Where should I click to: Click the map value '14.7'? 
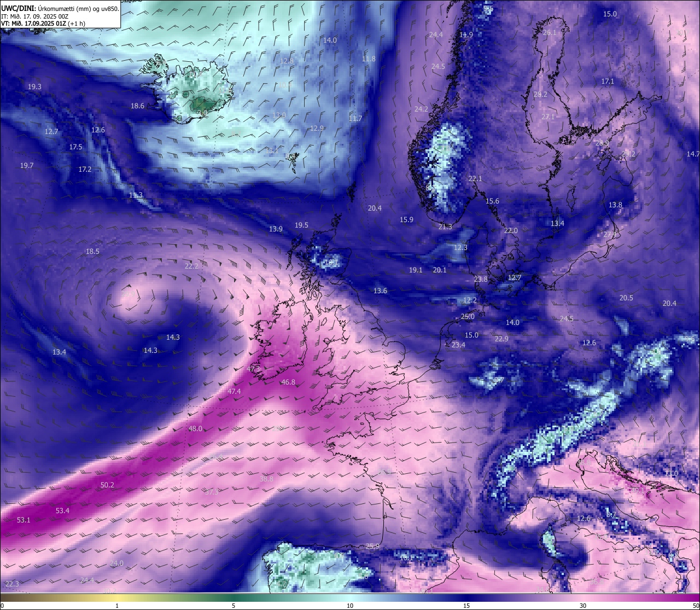point(693,154)
